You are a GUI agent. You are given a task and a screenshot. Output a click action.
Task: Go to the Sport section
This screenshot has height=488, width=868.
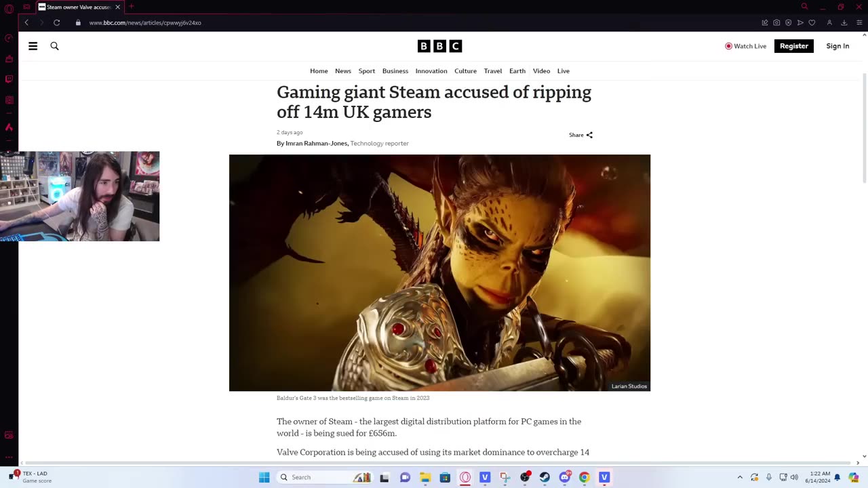pos(366,71)
